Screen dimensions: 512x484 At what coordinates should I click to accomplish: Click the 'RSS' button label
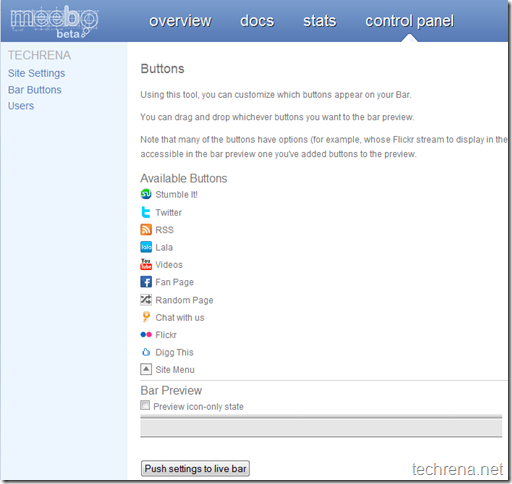(x=164, y=230)
